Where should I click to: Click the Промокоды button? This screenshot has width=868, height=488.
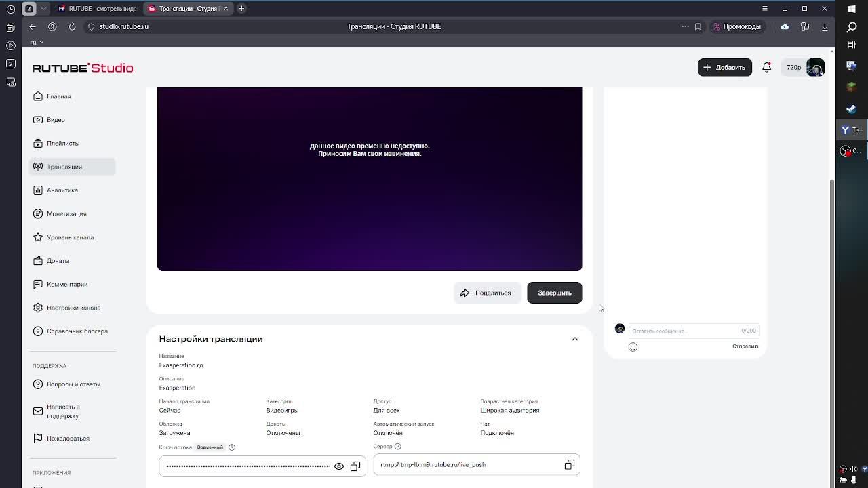(x=737, y=26)
